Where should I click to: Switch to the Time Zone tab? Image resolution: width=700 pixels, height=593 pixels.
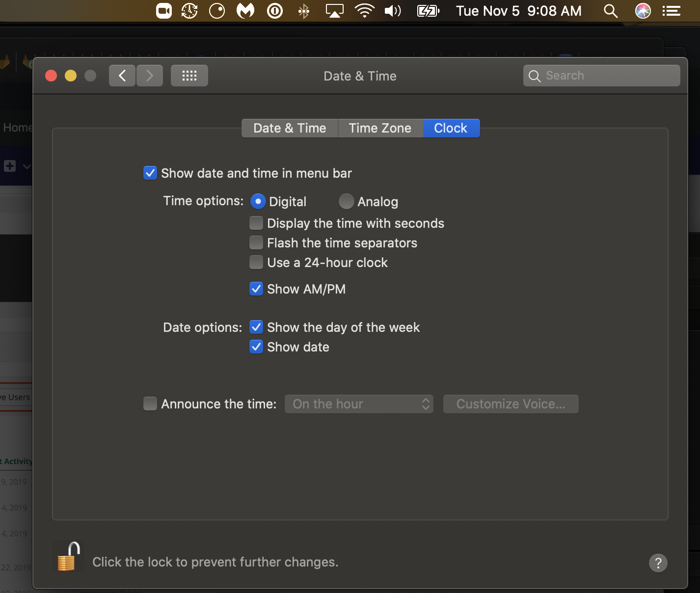(x=380, y=128)
